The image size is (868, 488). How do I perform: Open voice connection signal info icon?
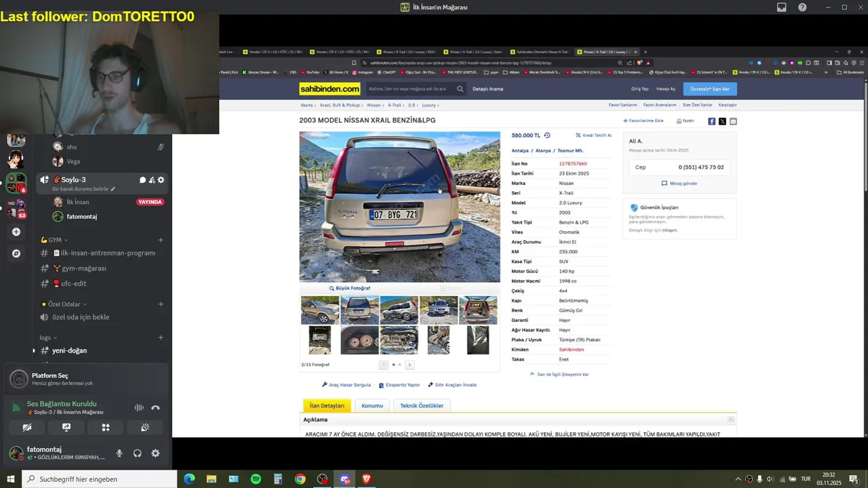click(16, 408)
